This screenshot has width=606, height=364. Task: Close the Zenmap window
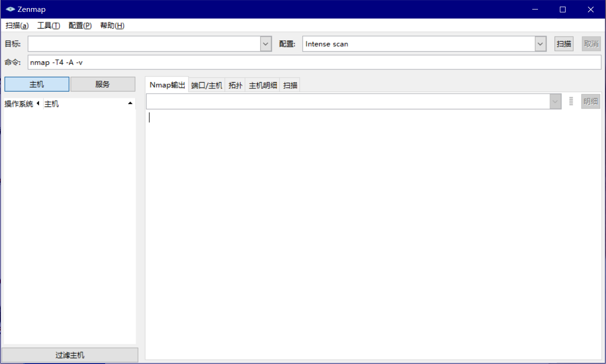(591, 10)
